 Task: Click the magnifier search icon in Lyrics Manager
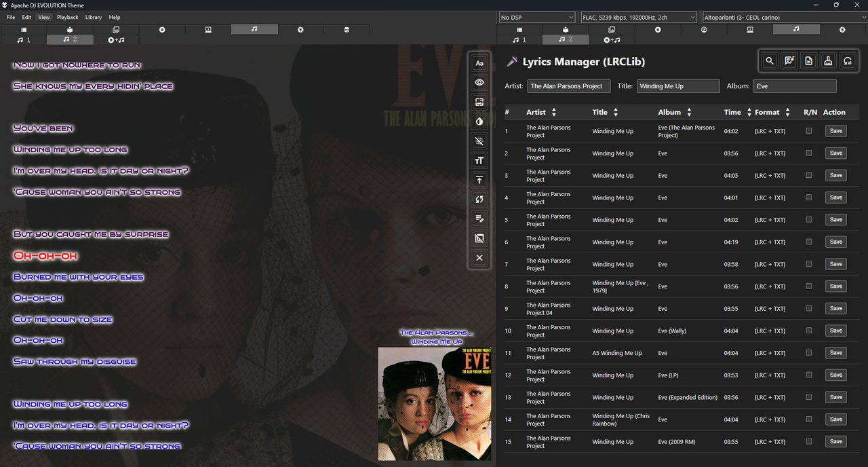coord(770,61)
